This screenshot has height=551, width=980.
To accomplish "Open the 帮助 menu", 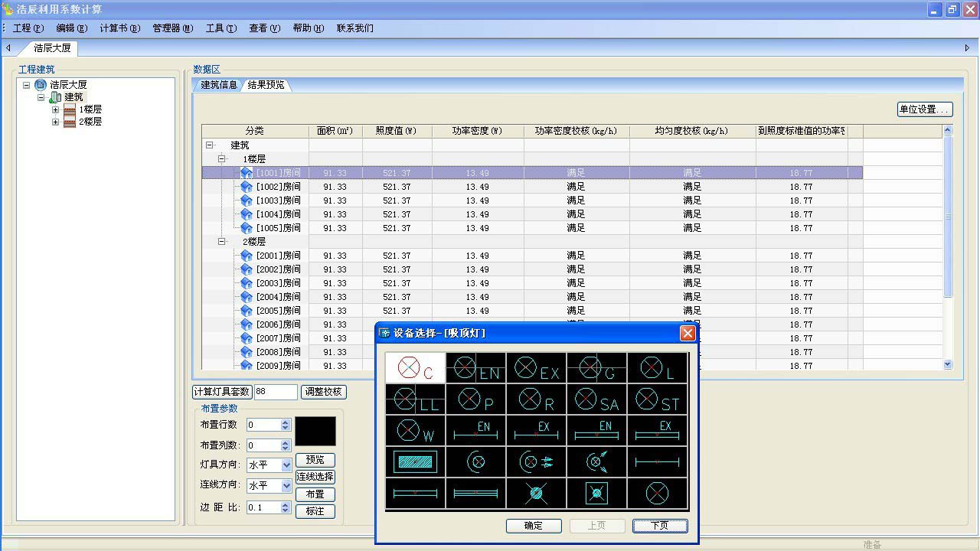I will point(308,28).
